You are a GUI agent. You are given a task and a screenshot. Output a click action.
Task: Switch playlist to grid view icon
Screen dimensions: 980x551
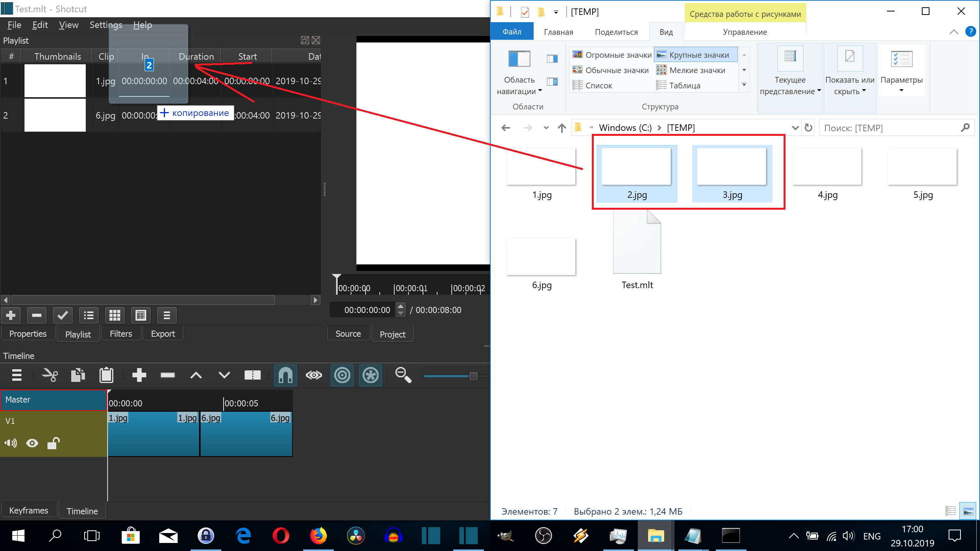coord(114,315)
